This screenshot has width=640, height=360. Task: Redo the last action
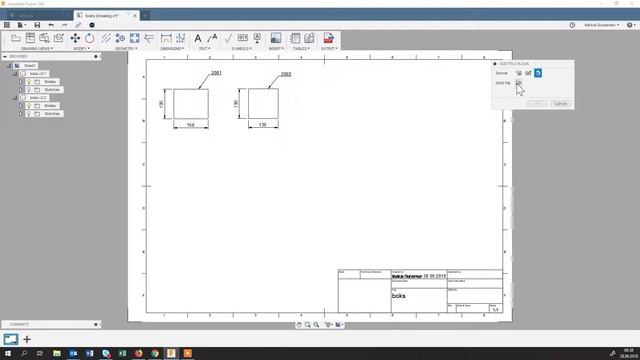point(64,25)
